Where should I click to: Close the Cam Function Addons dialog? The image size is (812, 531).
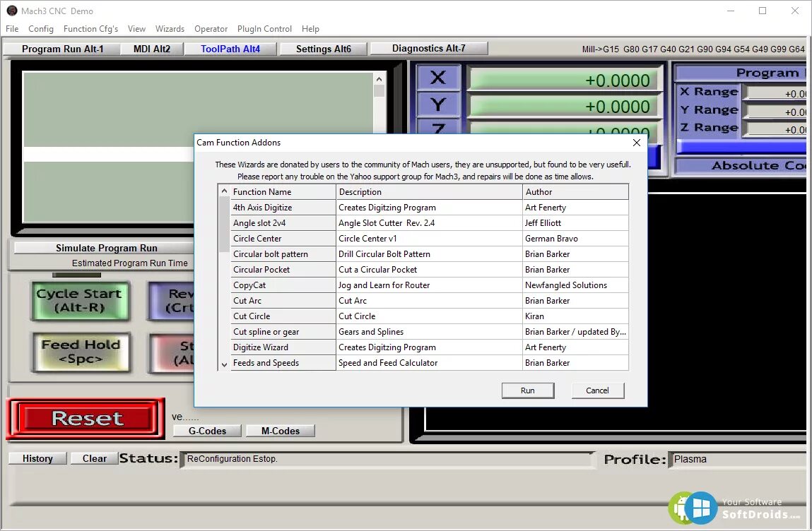(637, 143)
